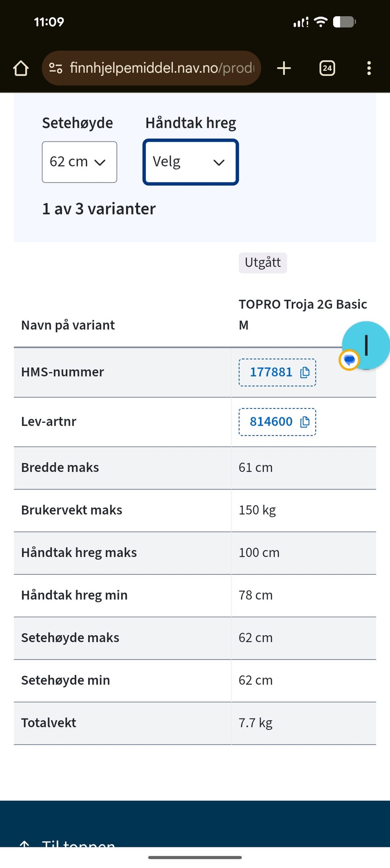Tap the Wi-Fi status bar icon
The width and height of the screenshot is (390, 868).
(x=321, y=22)
